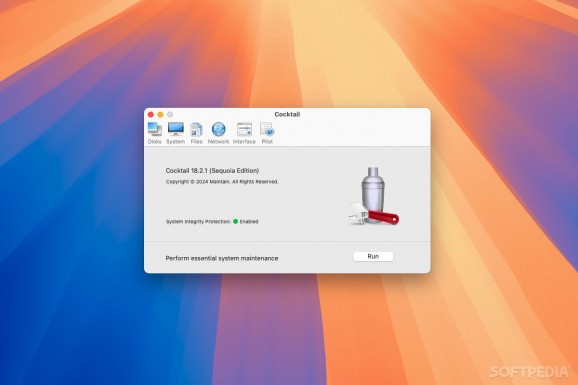
Task: Click the Cocktail window title
Action: (287, 114)
